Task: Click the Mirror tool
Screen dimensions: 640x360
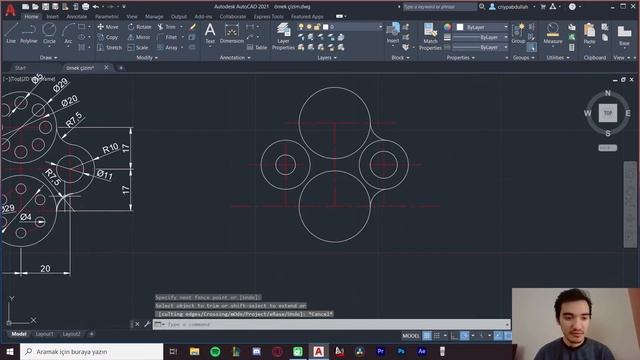Action: tap(139, 37)
